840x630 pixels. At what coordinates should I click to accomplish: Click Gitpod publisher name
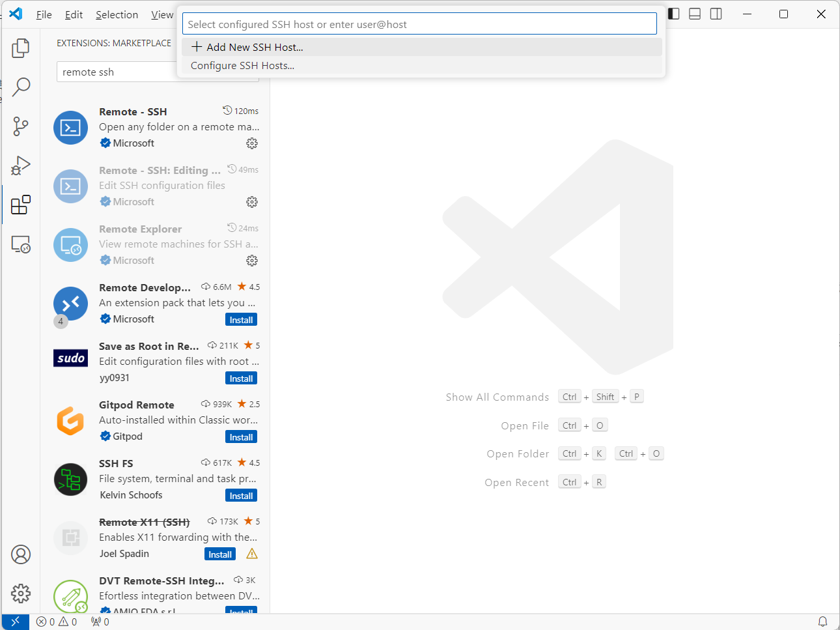(x=127, y=437)
